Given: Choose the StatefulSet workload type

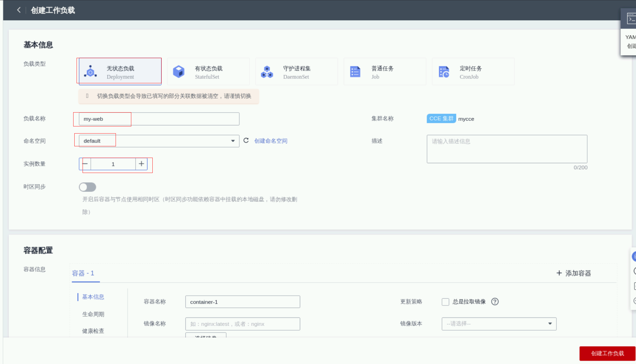Looking at the screenshot, I should pos(208,71).
